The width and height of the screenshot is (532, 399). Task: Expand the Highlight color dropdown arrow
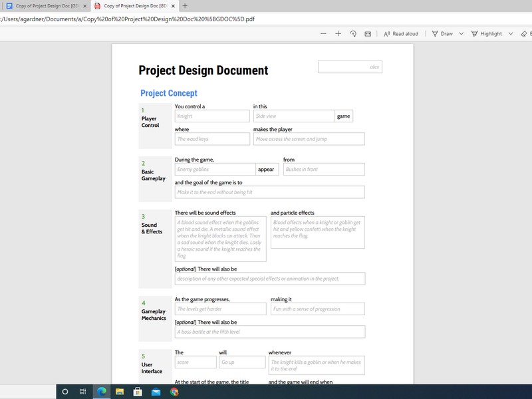coord(511,33)
